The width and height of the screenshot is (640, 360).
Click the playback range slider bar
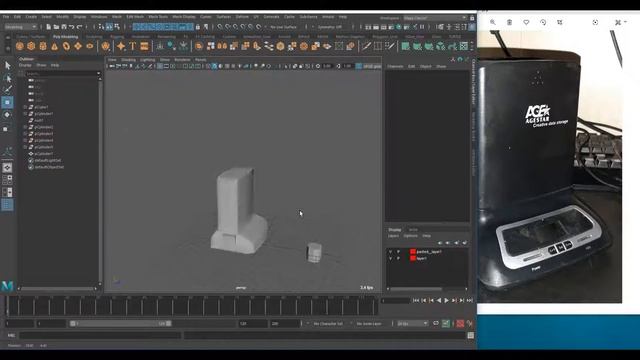point(120,324)
